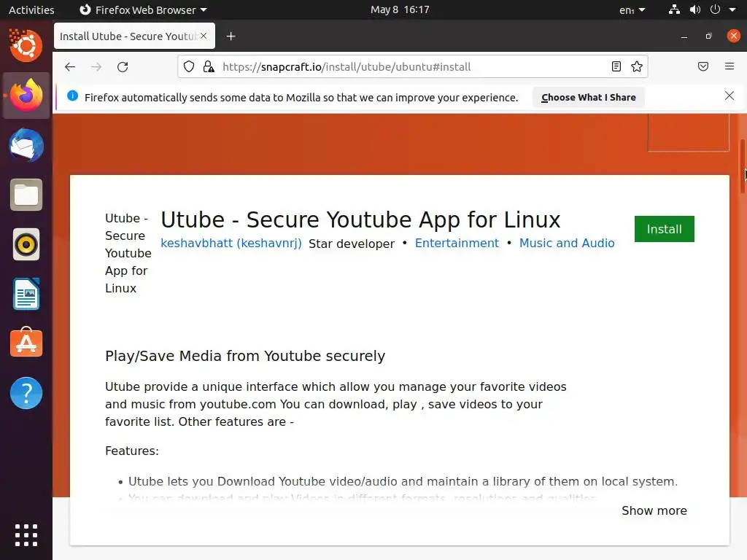Click the Utube - Secure Youtube App heading

point(360,219)
